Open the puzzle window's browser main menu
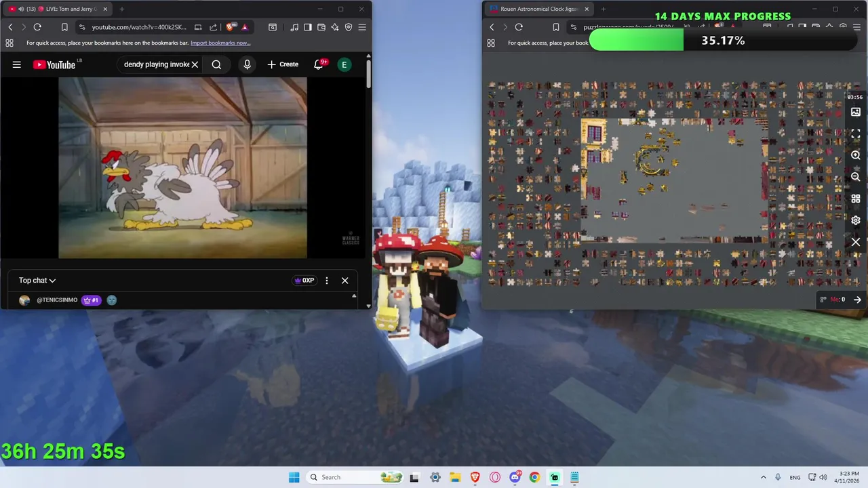The height and width of the screenshot is (488, 868). coord(857,27)
